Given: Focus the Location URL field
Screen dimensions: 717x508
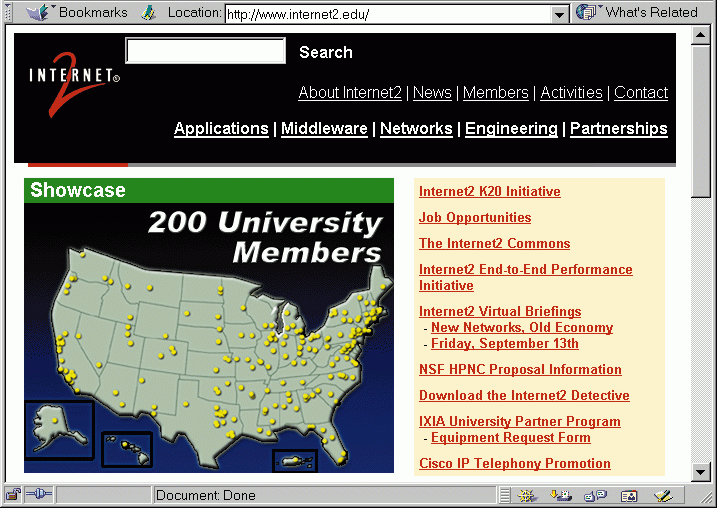Looking at the screenshot, I should (389, 15).
